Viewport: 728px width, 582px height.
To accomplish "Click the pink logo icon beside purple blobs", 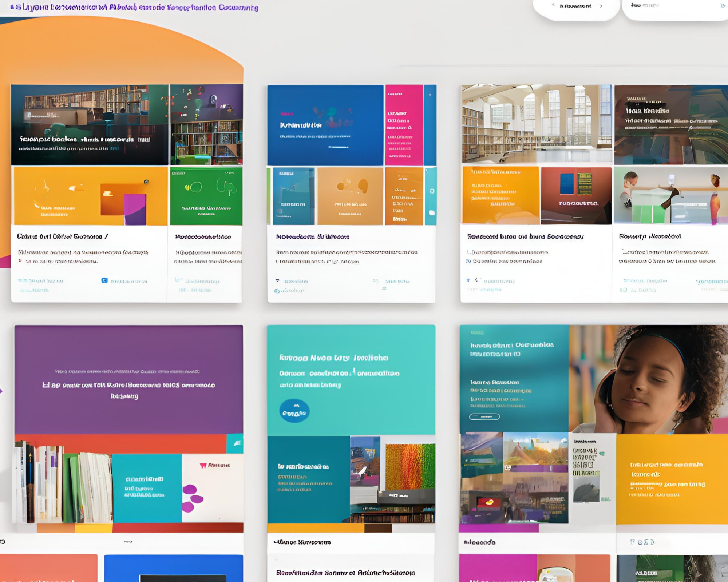I will click(x=203, y=465).
